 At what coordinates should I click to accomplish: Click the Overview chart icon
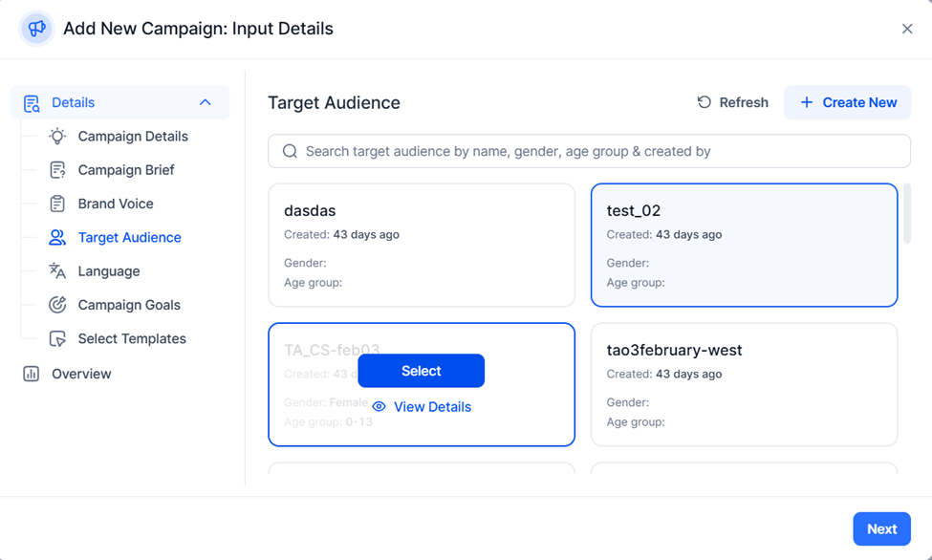pos(31,374)
